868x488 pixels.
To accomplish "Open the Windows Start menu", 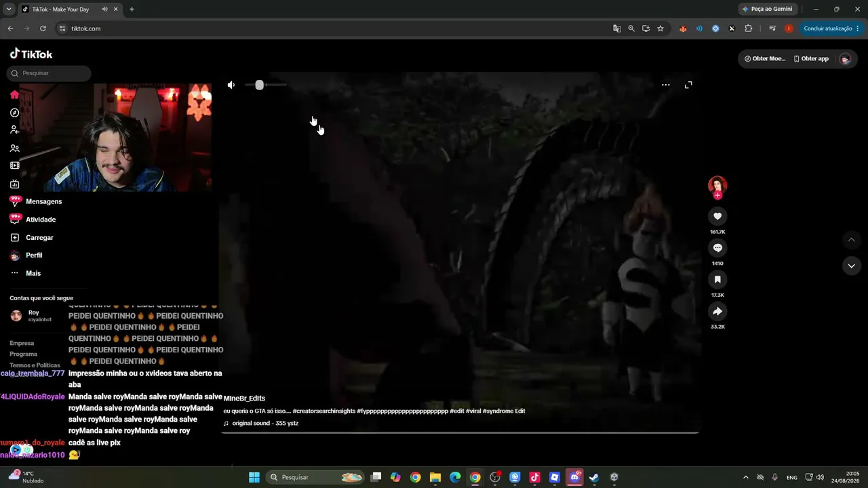I will (x=254, y=477).
